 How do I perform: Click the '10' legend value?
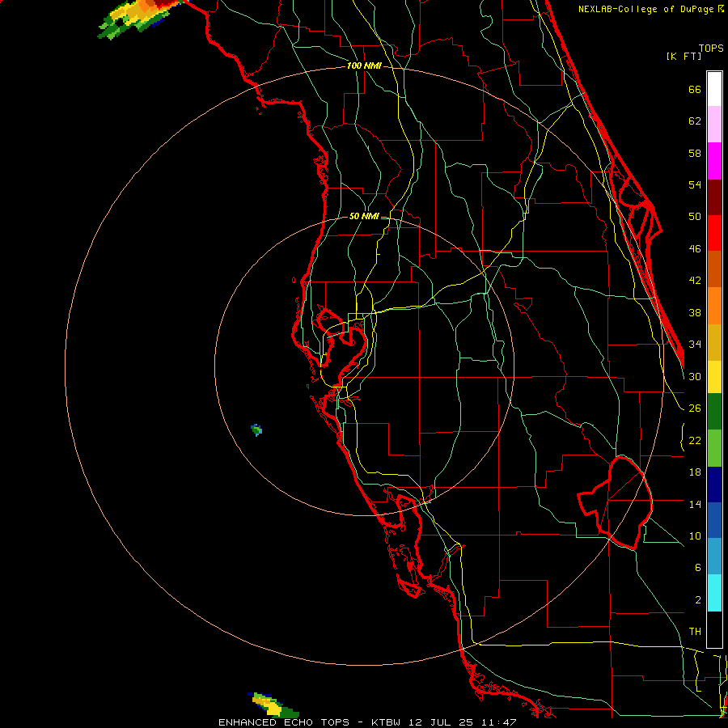(x=695, y=535)
